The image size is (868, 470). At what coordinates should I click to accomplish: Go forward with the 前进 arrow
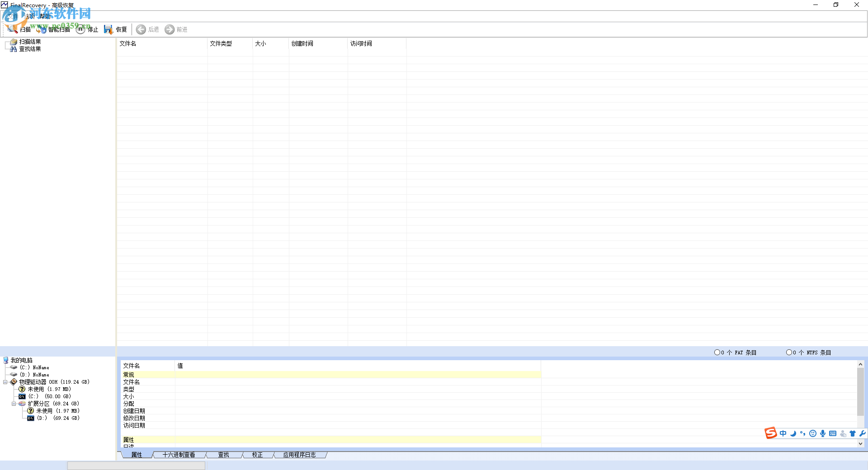pos(170,29)
